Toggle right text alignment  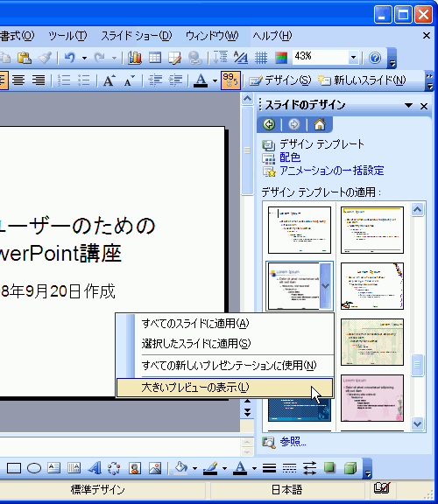coord(39,80)
